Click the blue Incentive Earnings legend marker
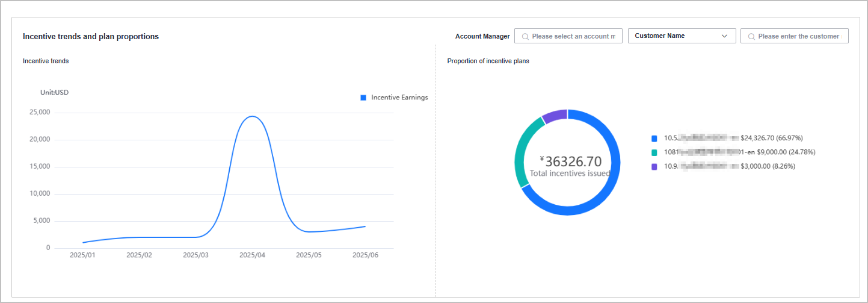868x303 pixels. [x=363, y=98]
